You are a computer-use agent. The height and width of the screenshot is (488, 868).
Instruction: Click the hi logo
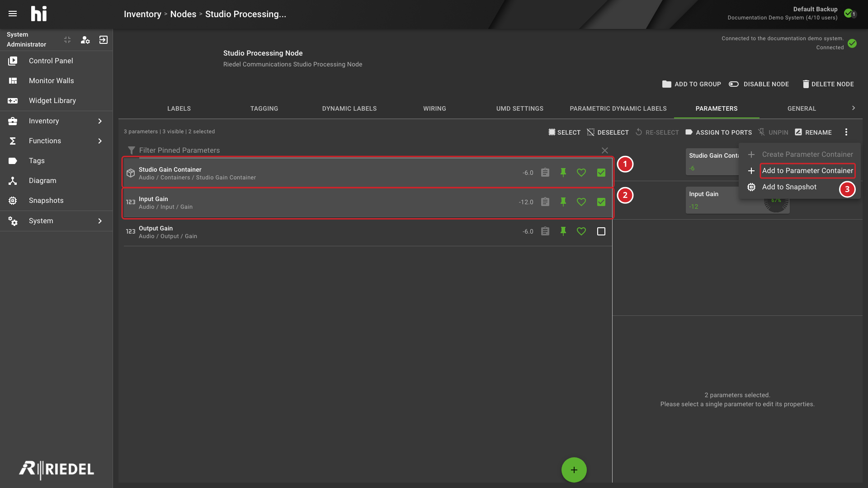pos(39,14)
